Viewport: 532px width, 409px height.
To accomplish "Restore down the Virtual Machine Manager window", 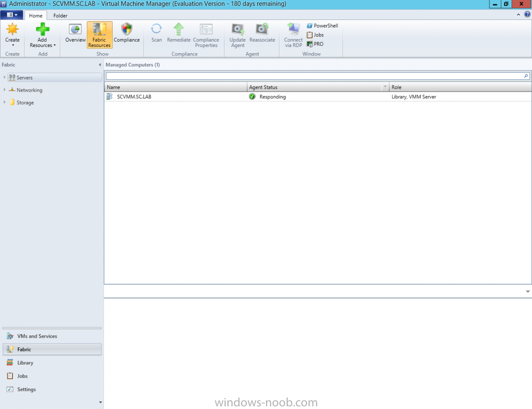I will click(x=507, y=4).
